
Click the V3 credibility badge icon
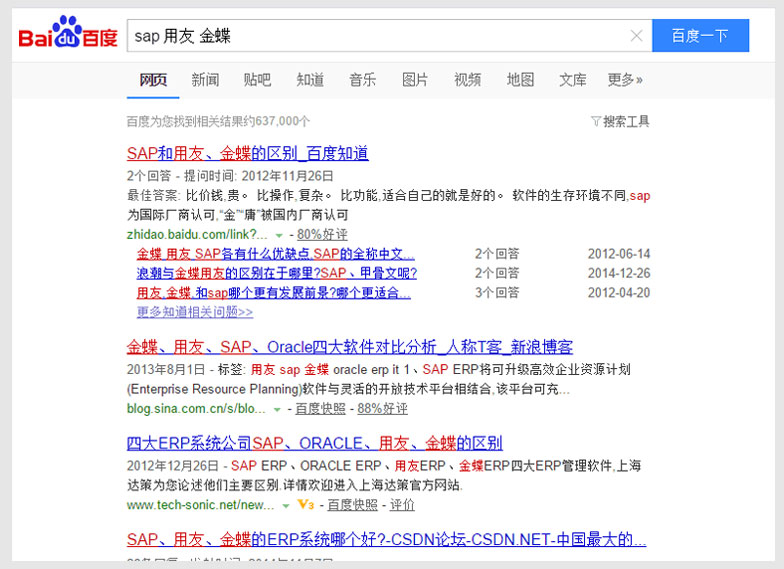(x=306, y=504)
